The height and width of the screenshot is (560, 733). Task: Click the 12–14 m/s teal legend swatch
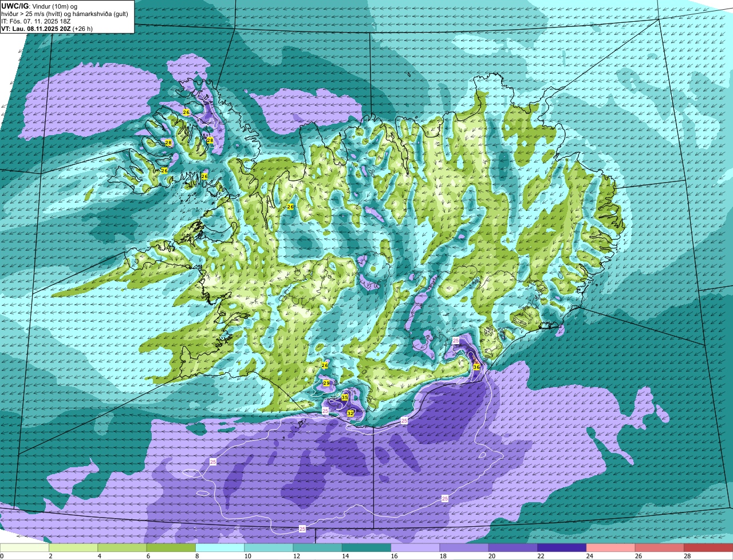point(318,547)
